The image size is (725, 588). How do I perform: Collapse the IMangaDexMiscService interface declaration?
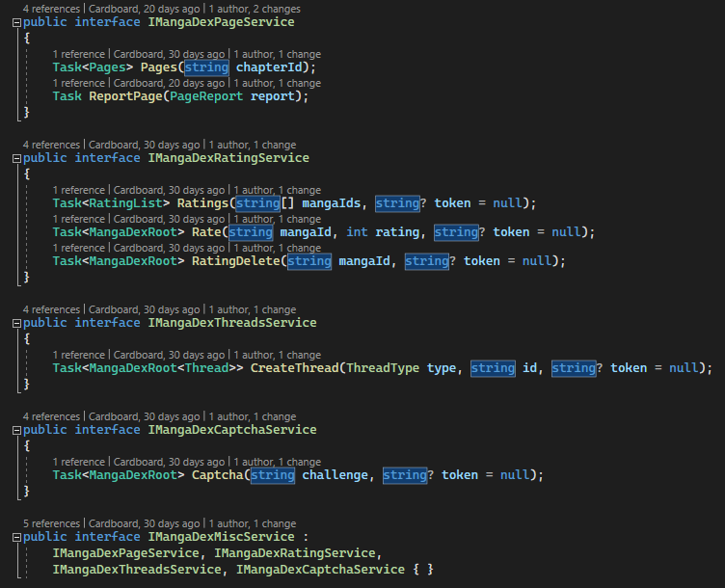click(x=15, y=537)
